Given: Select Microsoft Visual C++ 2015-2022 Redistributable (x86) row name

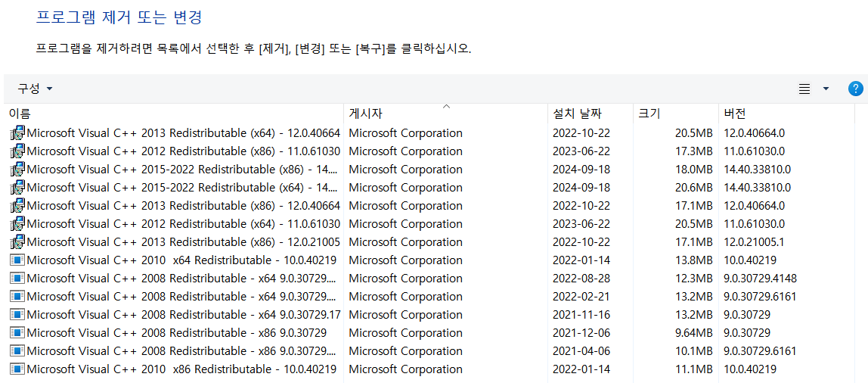Looking at the screenshot, I should pos(183,169).
